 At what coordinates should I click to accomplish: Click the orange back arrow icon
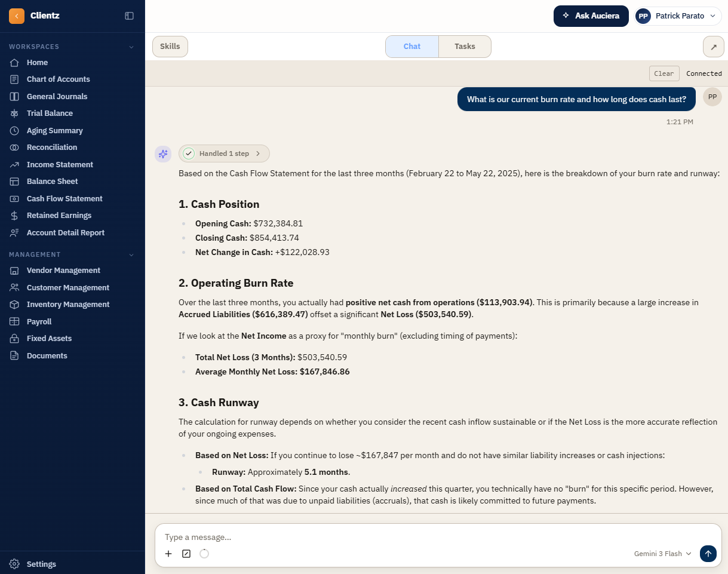coord(17,16)
